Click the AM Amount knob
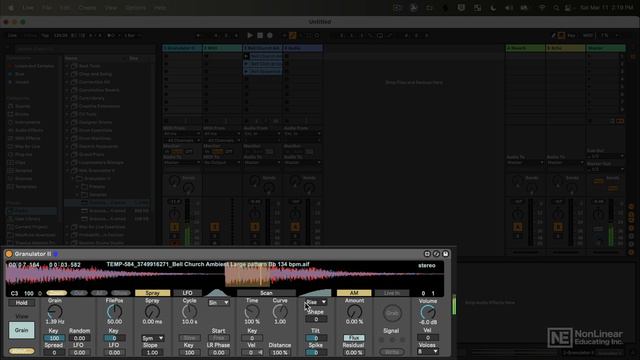 (x=354, y=312)
